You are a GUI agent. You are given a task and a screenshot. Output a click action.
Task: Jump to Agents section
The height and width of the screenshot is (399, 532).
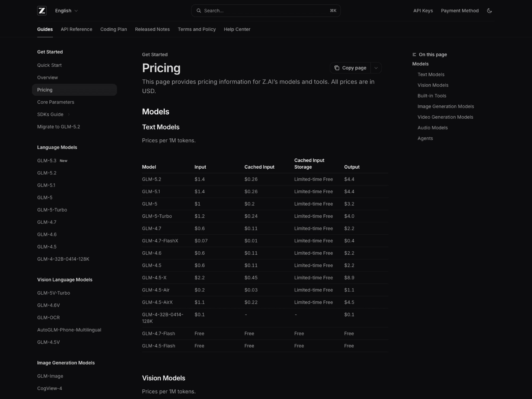click(425, 138)
